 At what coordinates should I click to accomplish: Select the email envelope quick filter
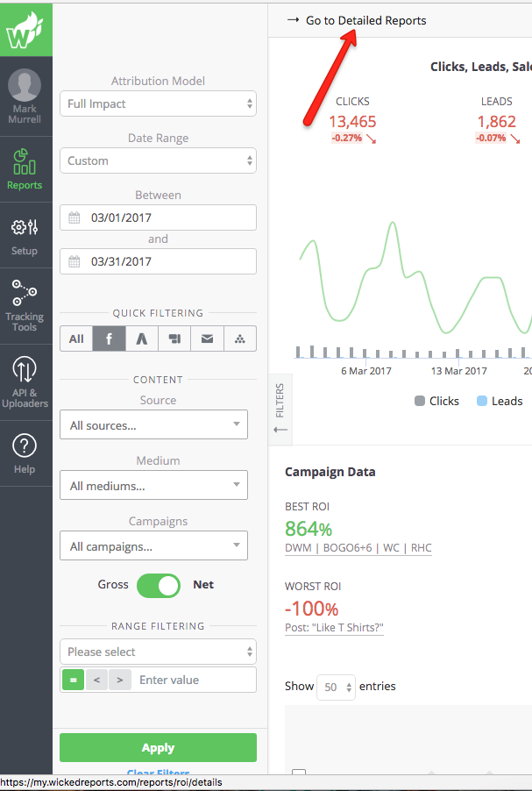click(207, 338)
